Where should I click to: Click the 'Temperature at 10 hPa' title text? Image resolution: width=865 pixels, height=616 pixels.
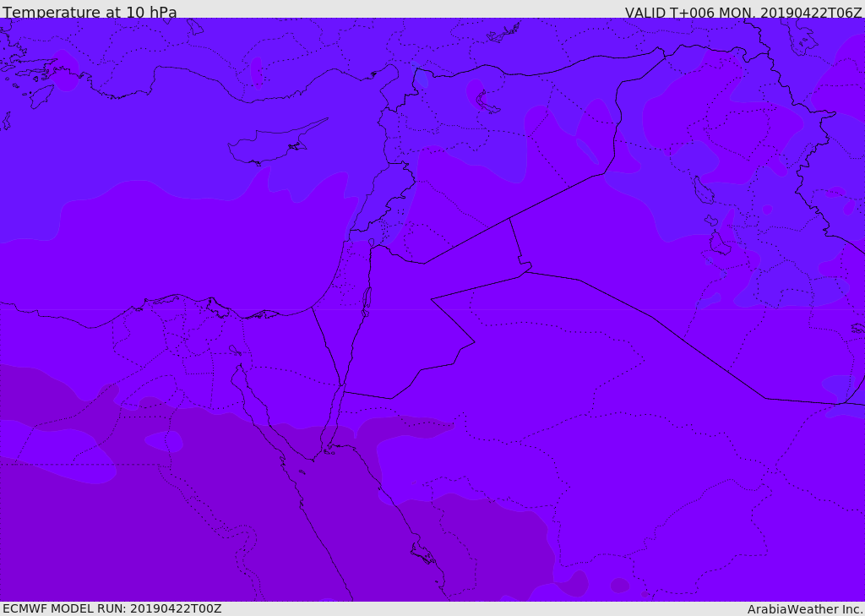[90, 12]
